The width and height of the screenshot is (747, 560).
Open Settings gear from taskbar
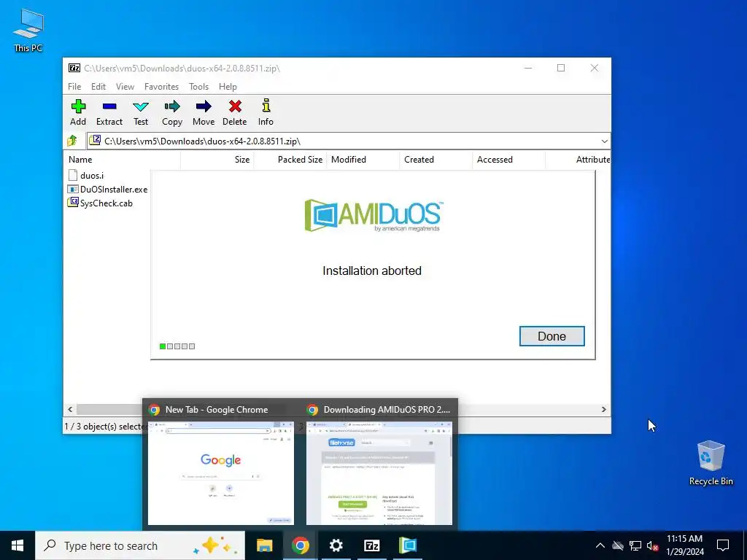pyautogui.click(x=336, y=545)
